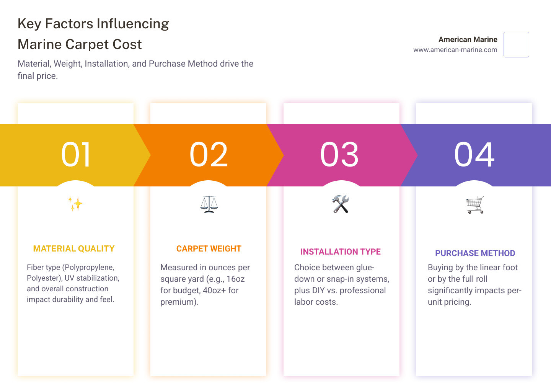
Task: Click the empty logo box beside American Marine
Action: click(x=516, y=44)
